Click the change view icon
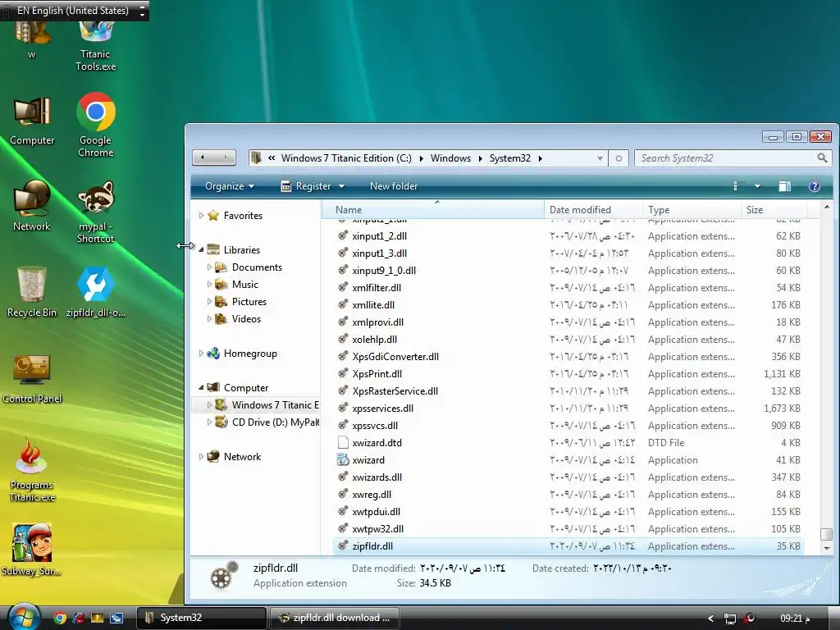This screenshot has width=840, height=630. (736, 186)
